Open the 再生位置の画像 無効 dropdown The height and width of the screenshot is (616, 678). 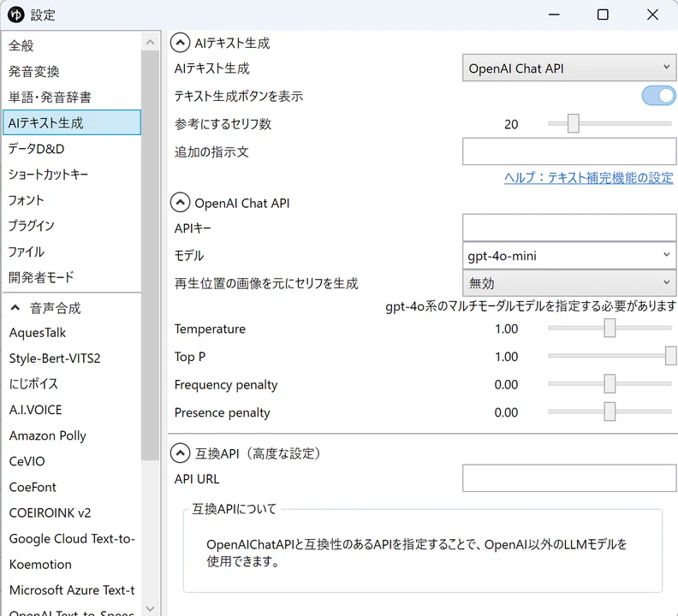pyautogui.click(x=569, y=283)
